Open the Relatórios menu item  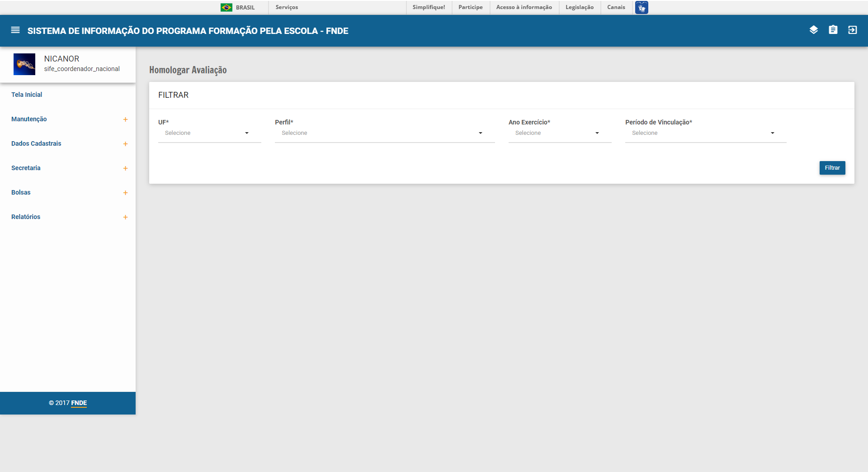(26, 217)
